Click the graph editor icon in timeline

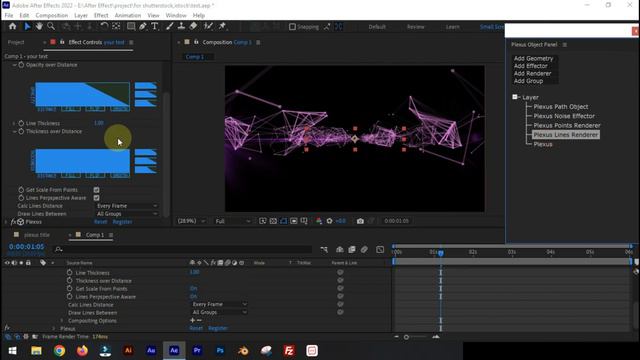[380, 249]
